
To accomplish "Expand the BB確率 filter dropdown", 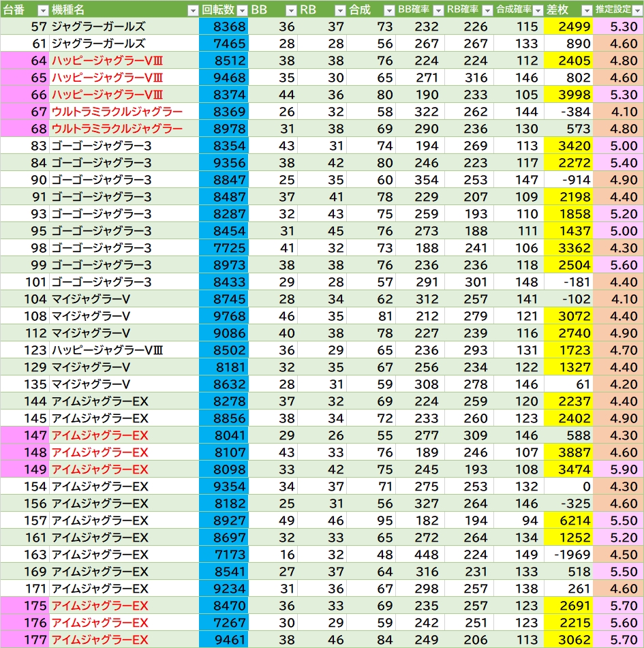I will 438,10.
